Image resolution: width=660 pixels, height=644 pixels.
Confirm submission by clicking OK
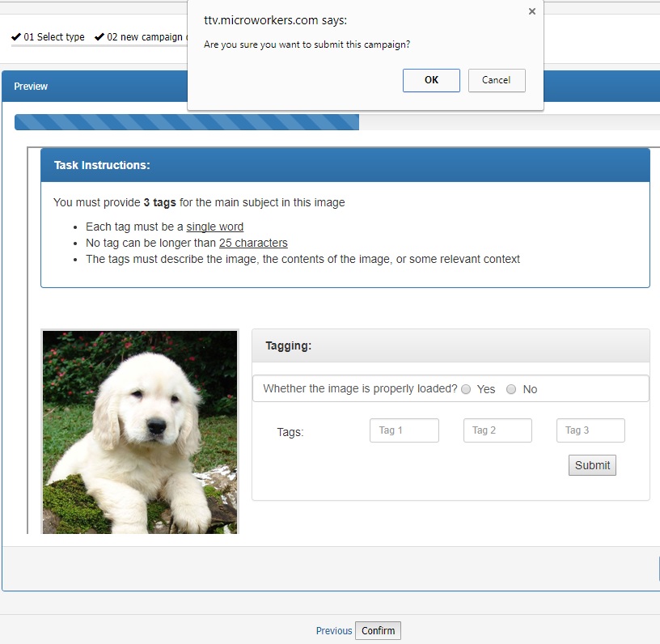(431, 80)
